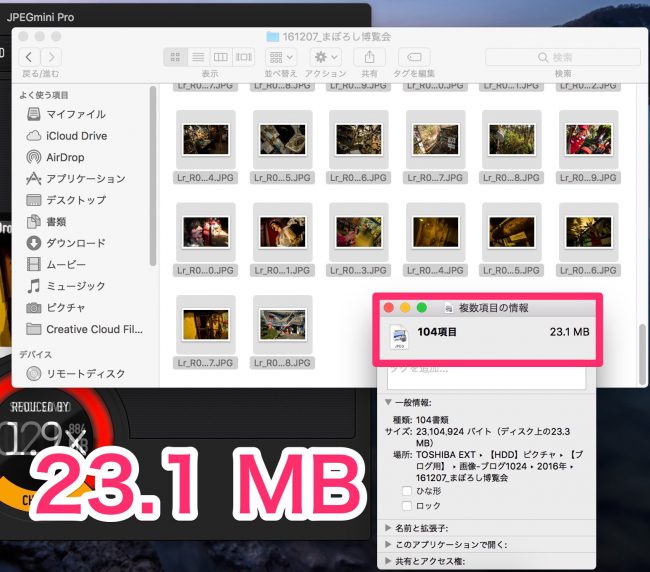Select thumbnail Lr_R0...9.JPG with red figures
Screen dimensions: 650x572
pos(589,140)
